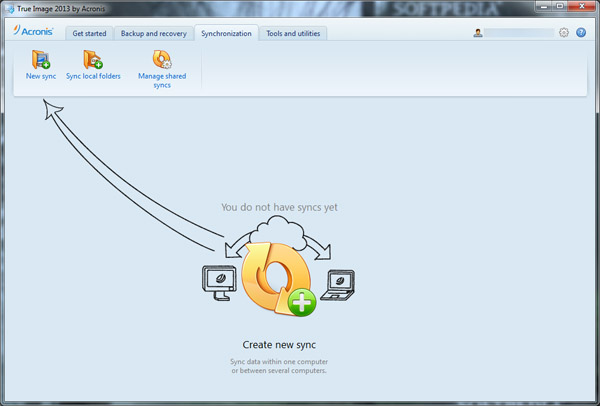Open the help question mark icon
Viewport: 600px width, 406px height.
(581, 33)
